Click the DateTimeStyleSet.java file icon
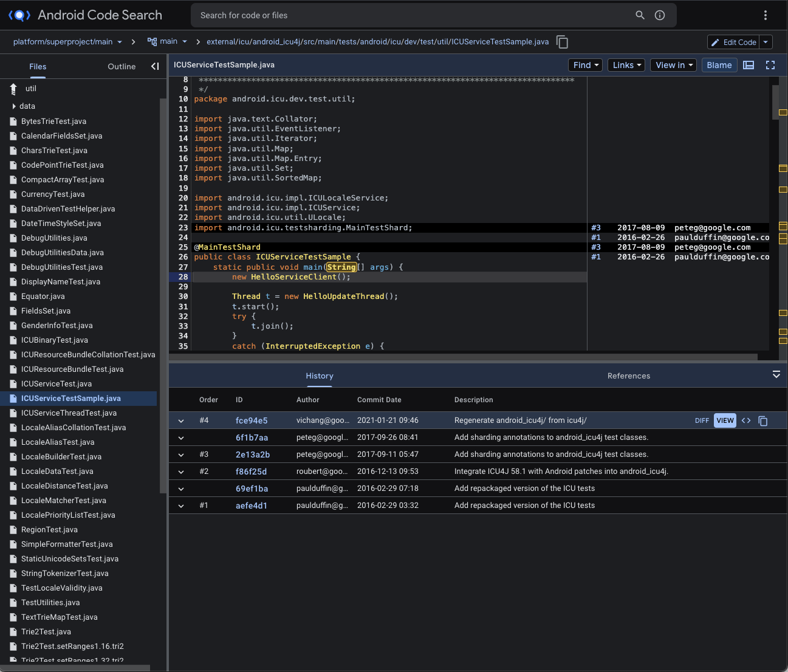The height and width of the screenshot is (672, 788). [x=13, y=224]
